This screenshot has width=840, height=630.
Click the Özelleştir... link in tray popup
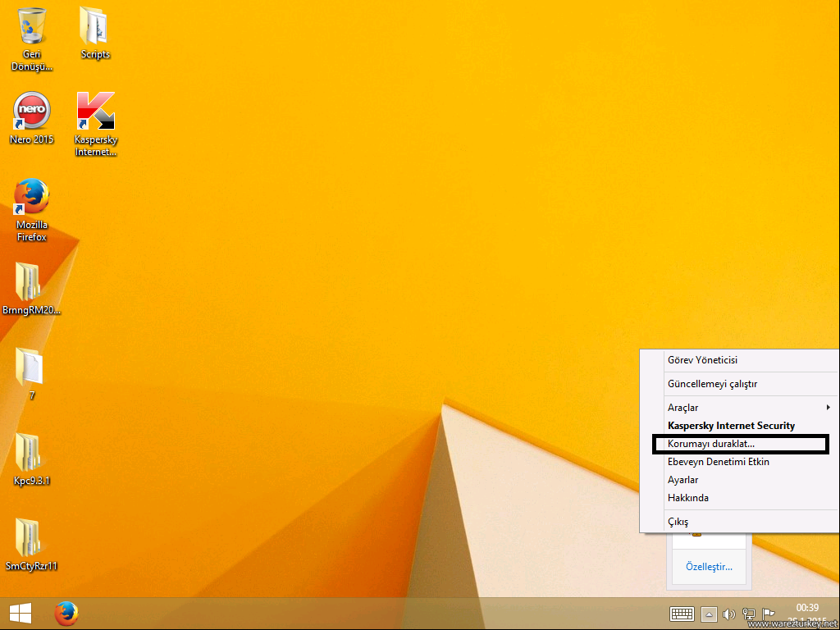click(709, 567)
